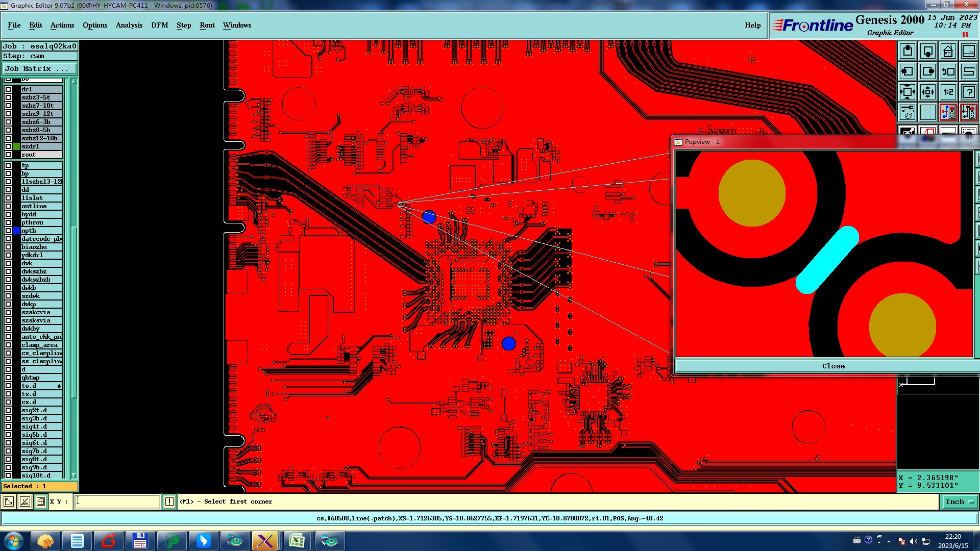Click the blue mpth layer color swatch
This screenshot has height=551, width=980.
coord(16,231)
